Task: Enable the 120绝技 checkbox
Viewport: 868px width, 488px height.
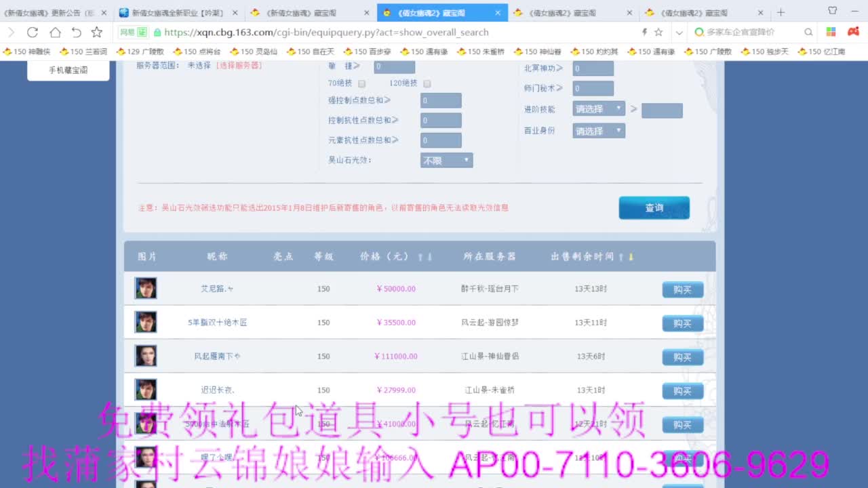Action: point(427,83)
